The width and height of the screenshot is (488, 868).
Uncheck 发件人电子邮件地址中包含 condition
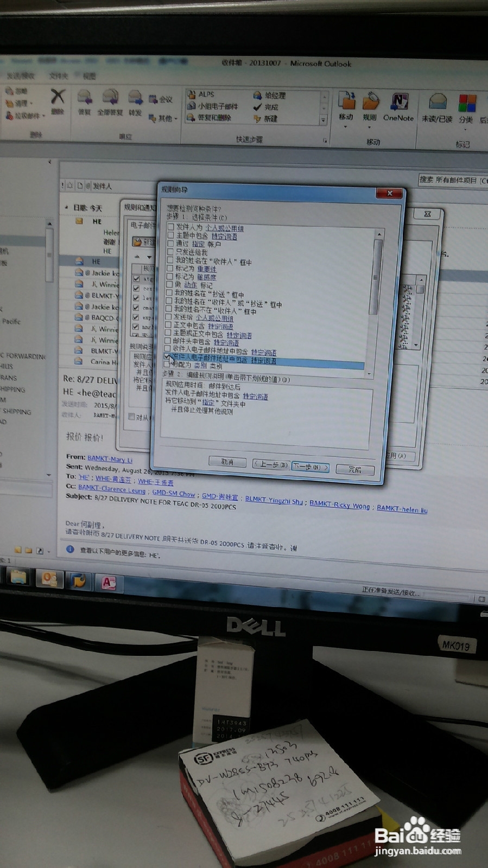coord(168,358)
